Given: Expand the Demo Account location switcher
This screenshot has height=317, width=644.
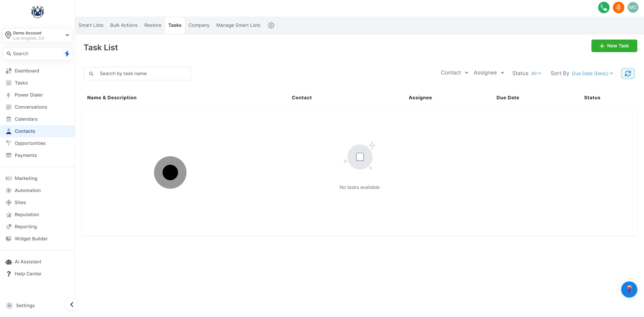Looking at the screenshot, I should pyautogui.click(x=38, y=35).
